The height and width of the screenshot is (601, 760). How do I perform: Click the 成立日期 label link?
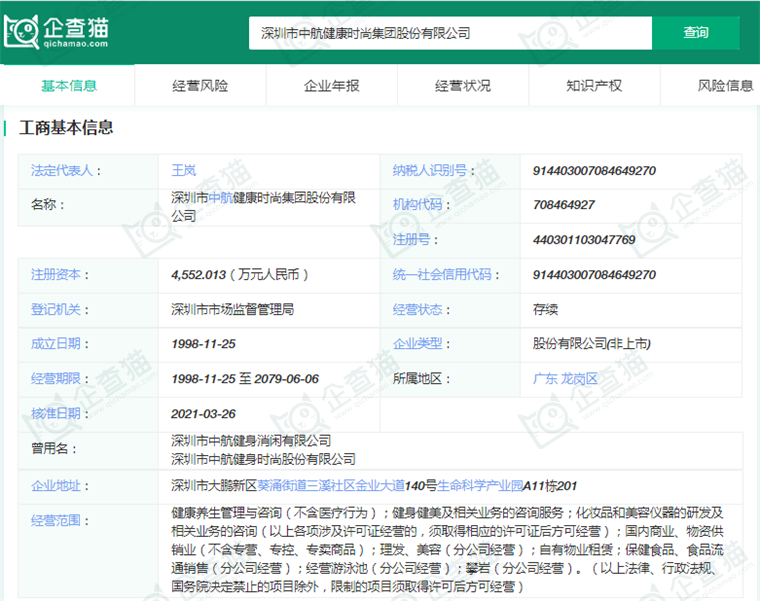pos(56,344)
